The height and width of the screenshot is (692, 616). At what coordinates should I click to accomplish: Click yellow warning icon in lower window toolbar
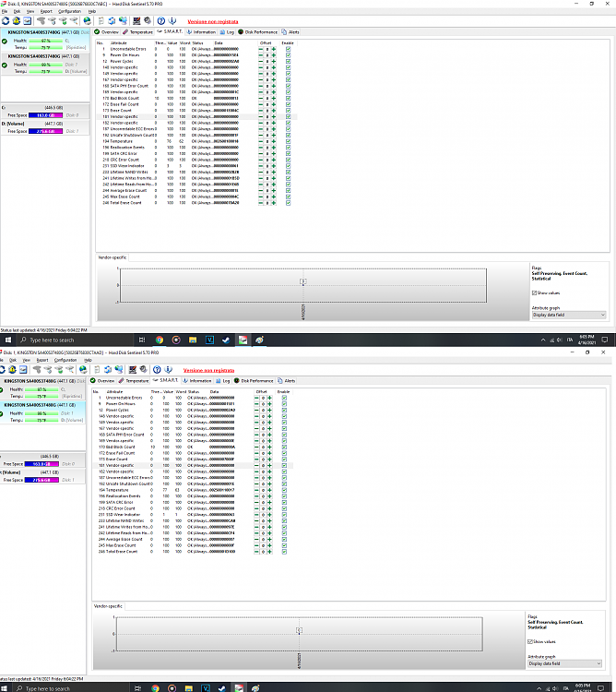[12, 369]
